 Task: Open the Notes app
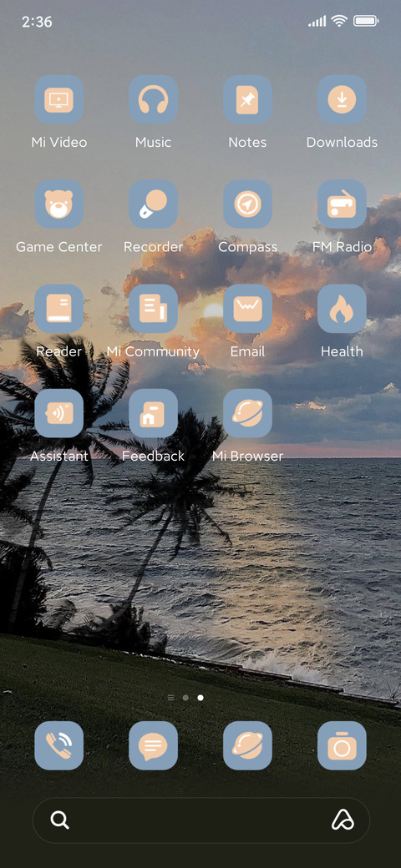[x=247, y=99]
